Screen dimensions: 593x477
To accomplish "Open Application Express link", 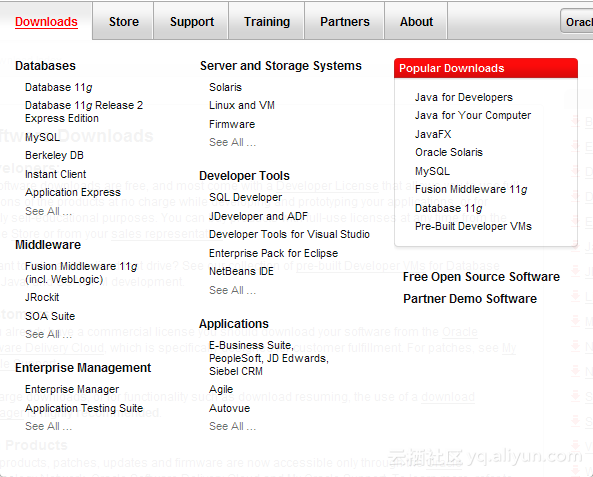I will pos(73,193).
